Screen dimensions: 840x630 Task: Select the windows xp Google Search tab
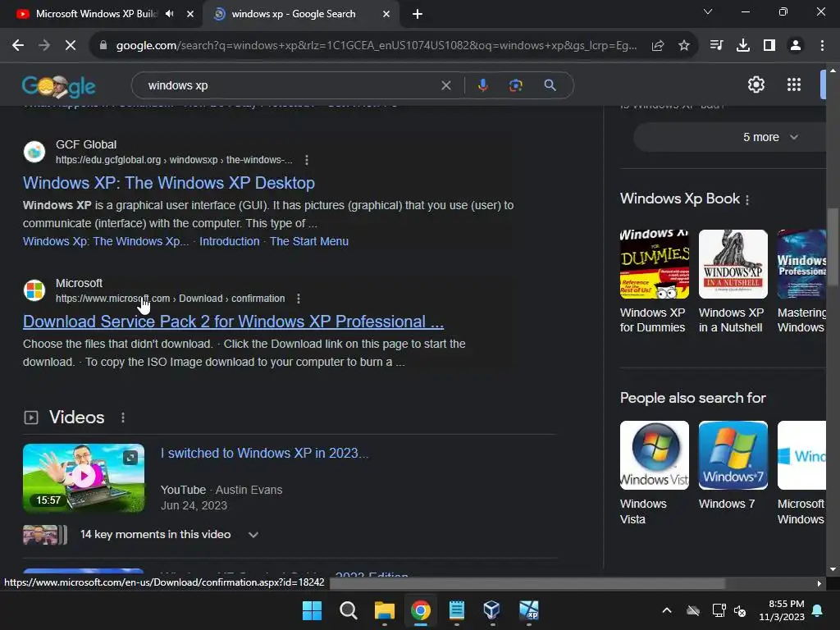click(x=294, y=14)
